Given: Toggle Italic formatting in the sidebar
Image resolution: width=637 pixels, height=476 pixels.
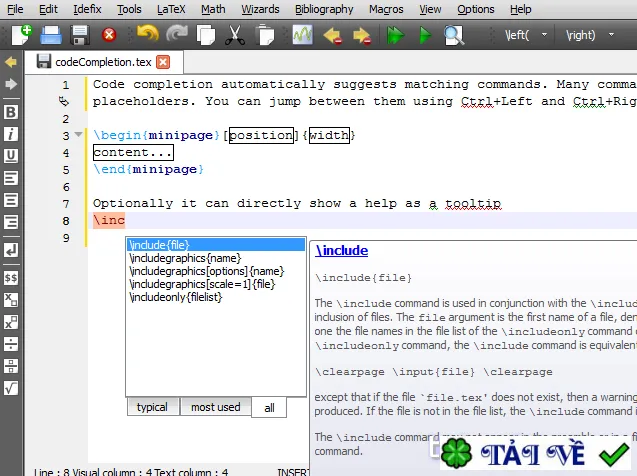Looking at the screenshot, I should pyautogui.click(x=11, y=134).
